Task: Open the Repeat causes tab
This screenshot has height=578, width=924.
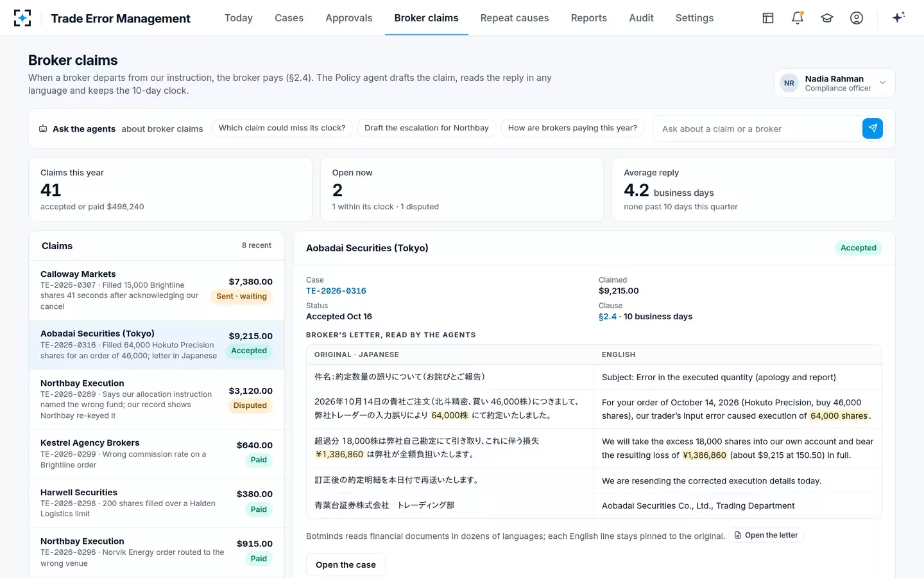Action: coord(515,18)
